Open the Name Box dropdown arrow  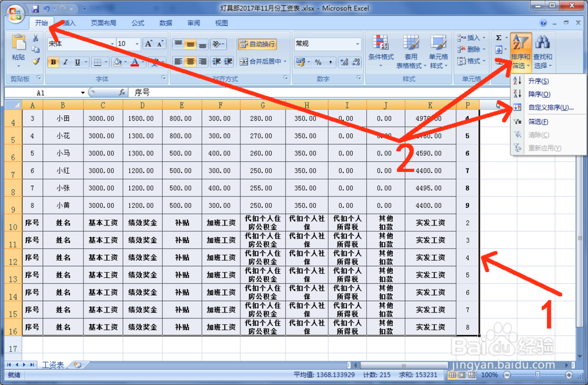[x=82, y=92]
